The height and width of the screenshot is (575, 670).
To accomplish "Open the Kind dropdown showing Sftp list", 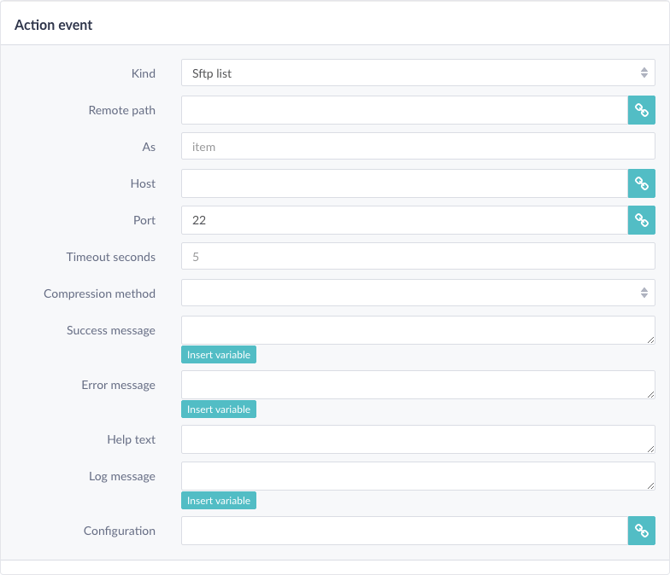I will pos(418,73).
